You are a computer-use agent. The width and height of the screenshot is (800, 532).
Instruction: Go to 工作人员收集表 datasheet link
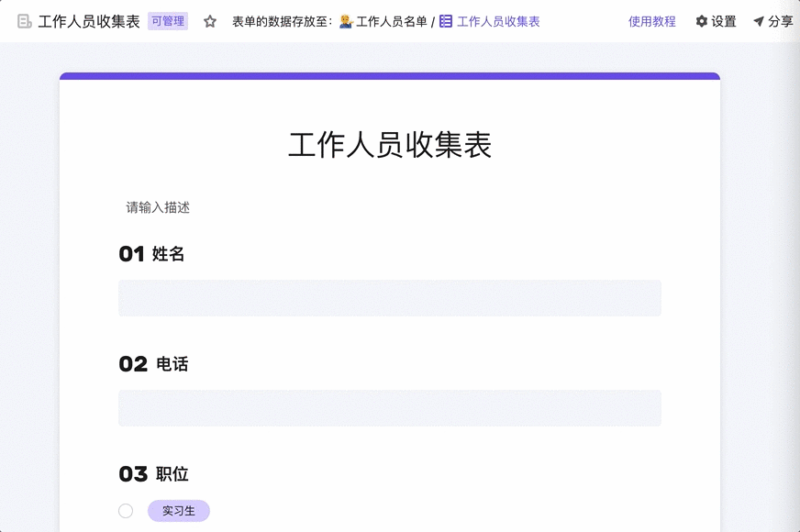tap(498, 21)
